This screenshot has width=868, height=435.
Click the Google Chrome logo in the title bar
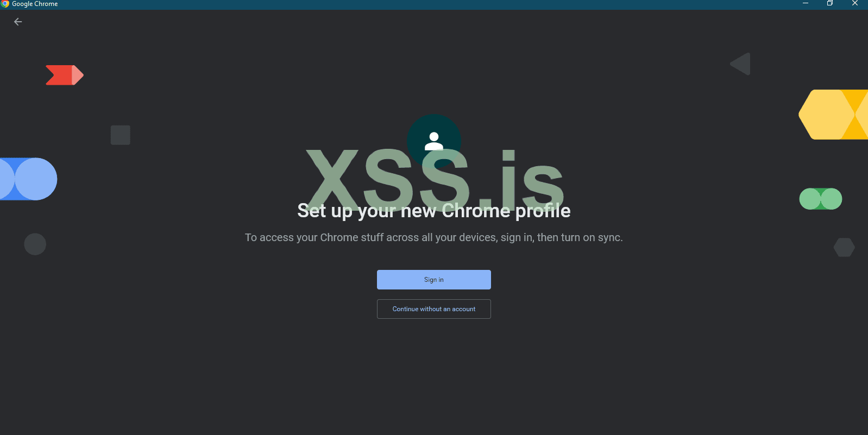click(x=5, y=4)
